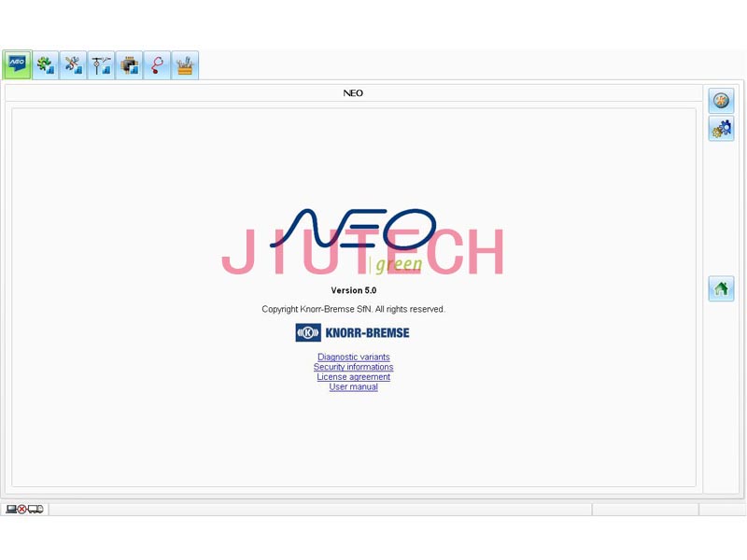Open the NEO start tab
This screenshot has height=560, width=747.
point(17,64)
